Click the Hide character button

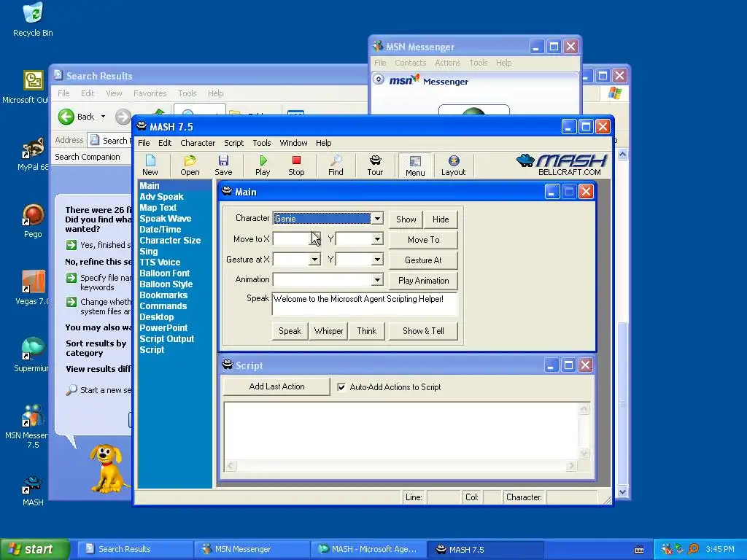tap(441, 219)
